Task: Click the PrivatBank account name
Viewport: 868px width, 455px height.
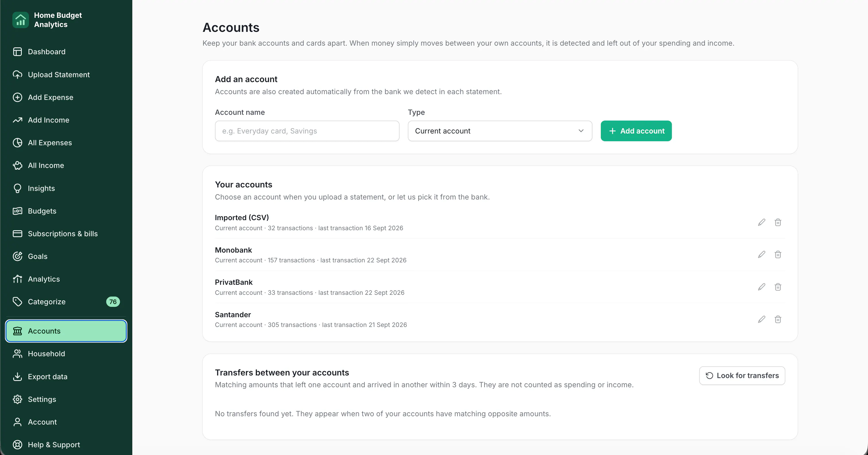Action: pos(234,282)
